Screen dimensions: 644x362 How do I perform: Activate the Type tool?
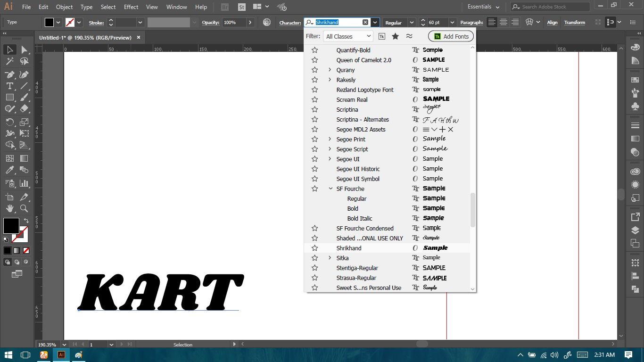pyautogui.click(x=9, y=86)
